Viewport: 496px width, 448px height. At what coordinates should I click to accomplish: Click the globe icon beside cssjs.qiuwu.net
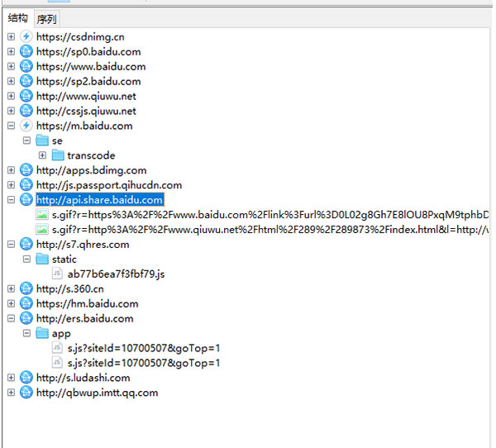click(x=26, y=111)
